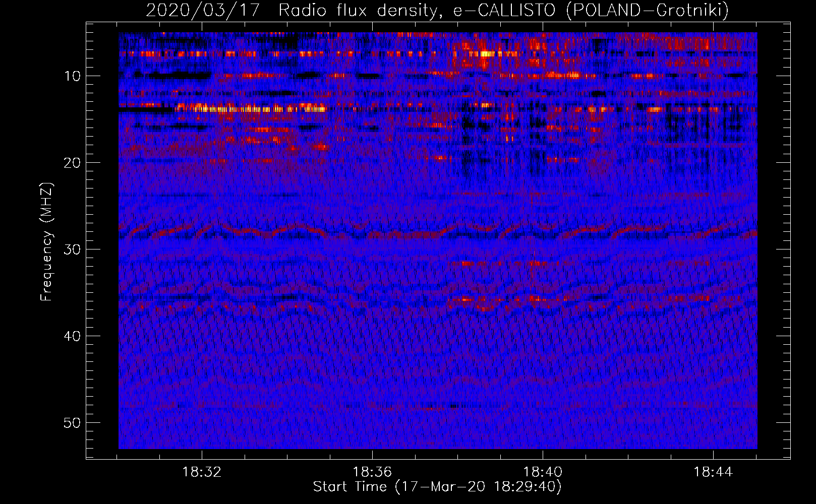Click the 18:32 time tick label
Screen dimensions: 816x504
click(202, 472)
